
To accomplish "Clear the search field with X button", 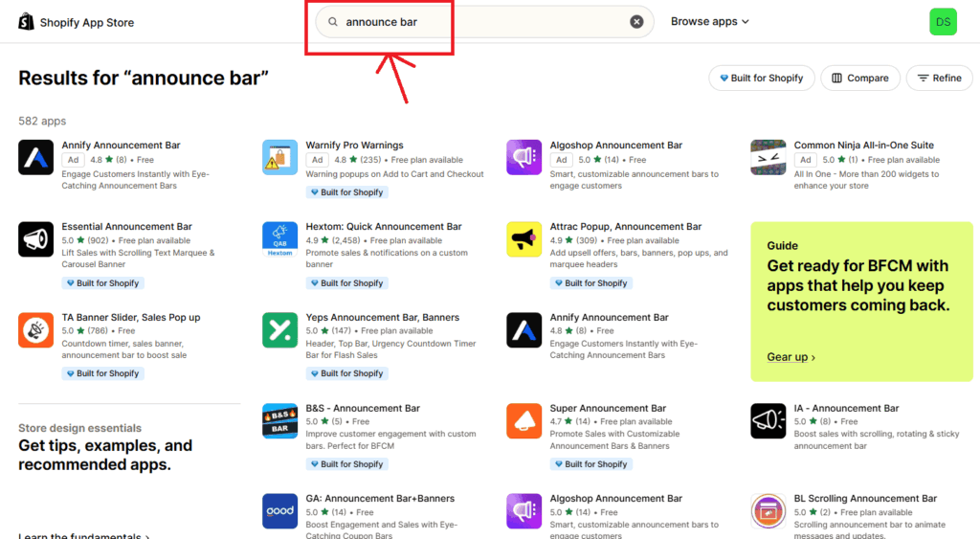I will click(636, 22).
